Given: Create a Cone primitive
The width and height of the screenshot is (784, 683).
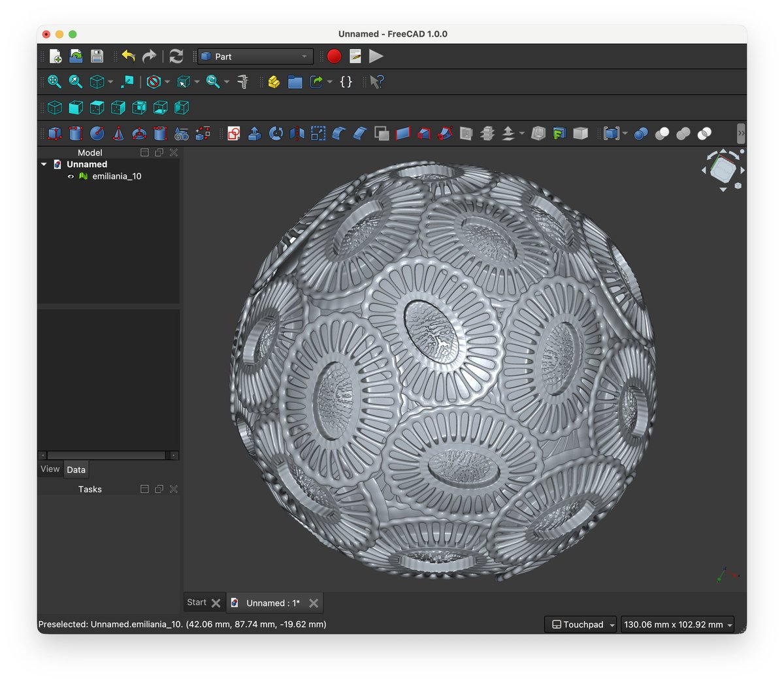Looking at the screenshot, I should pos(118,133).
